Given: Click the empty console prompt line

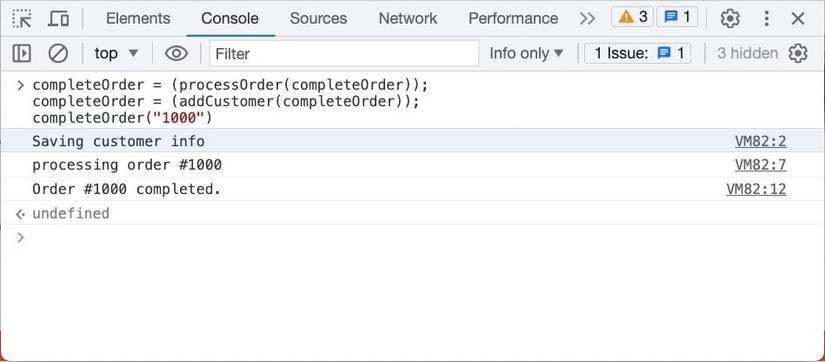Looking at the screenshot, I should point(412,238).
